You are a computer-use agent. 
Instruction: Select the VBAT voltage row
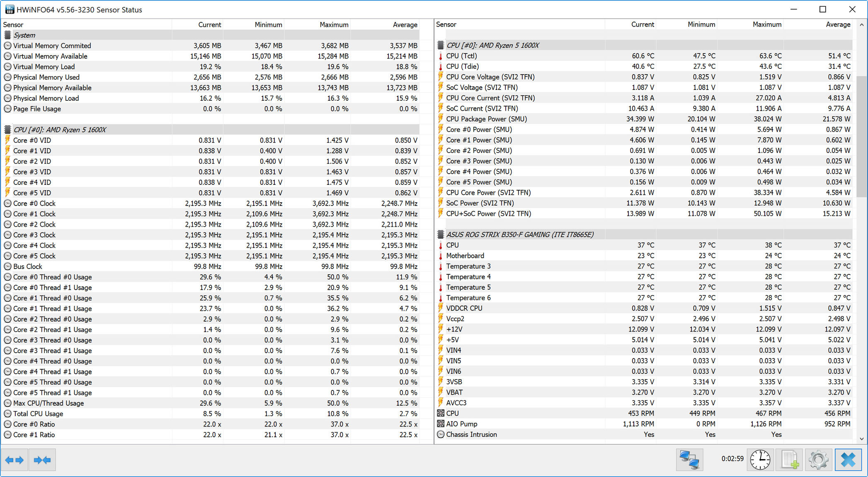644,392
